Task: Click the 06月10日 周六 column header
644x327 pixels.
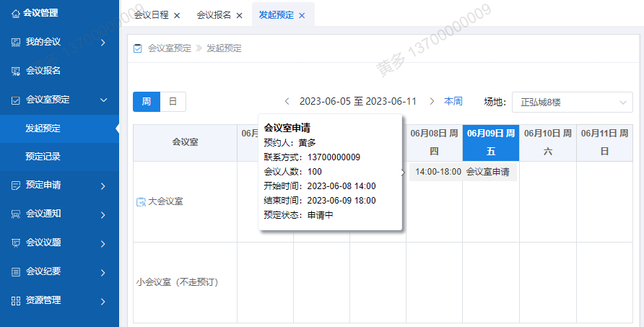Action: click(548, 142)
